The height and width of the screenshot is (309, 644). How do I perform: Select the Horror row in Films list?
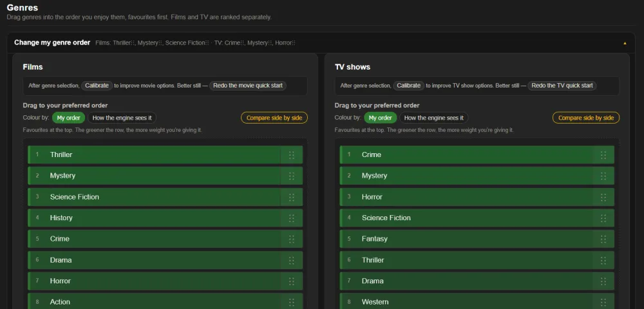[165, 281]
